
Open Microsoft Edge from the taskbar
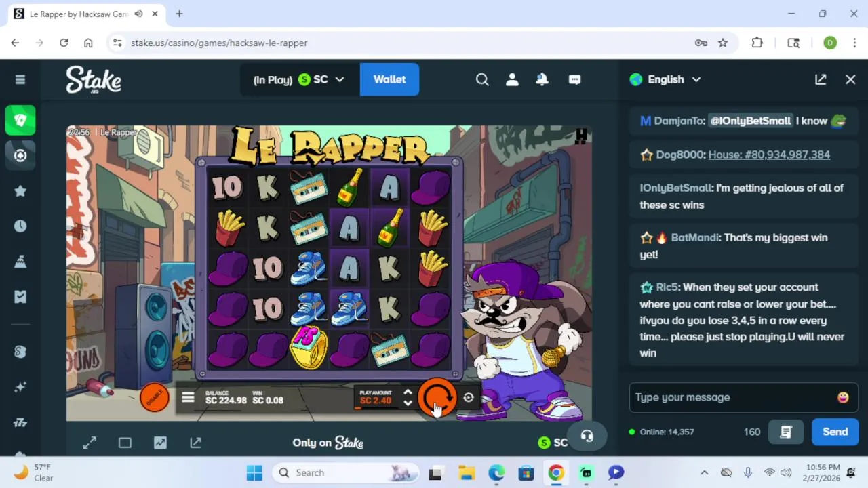pyautogui.click(x=496, y=472)
